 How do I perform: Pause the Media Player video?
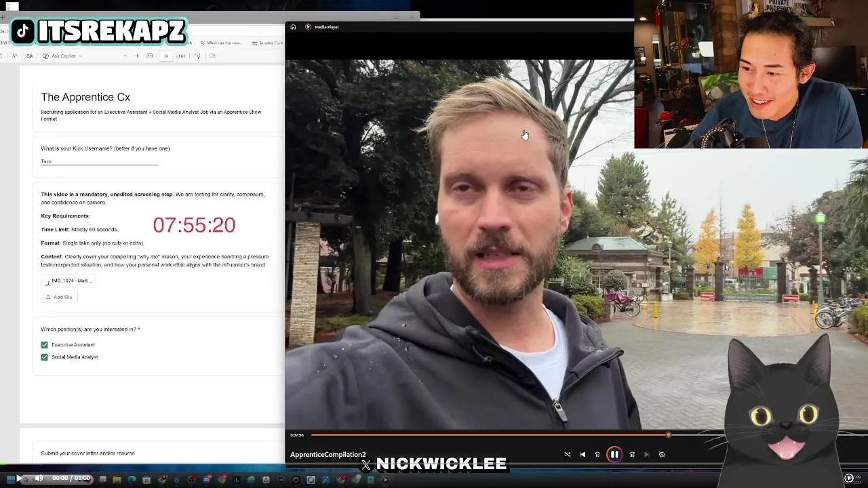(x=614, y=455)
